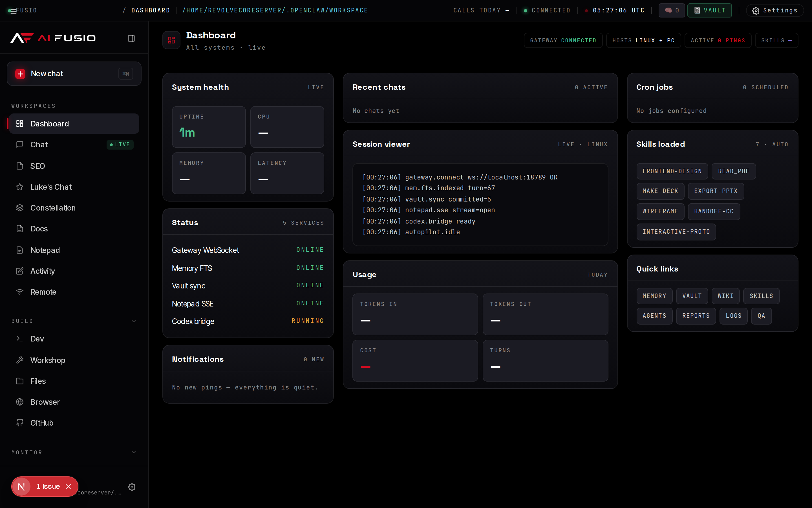Select the LATENCY metric tile
Image resolution: width=812 pixels, height=508 pixels.
coord(287,173)
